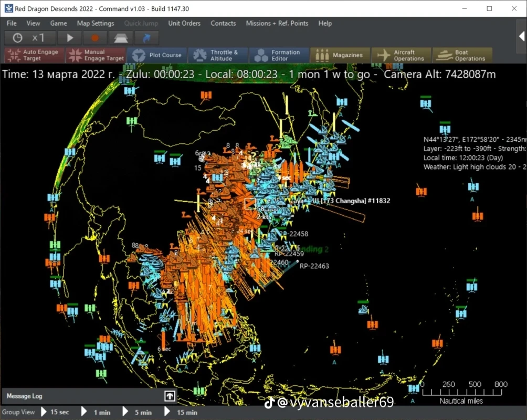The height and width of the screenshot is (420, 527).
Task: Click the Local time 12:00:23 readout
Action: [463, 157]
